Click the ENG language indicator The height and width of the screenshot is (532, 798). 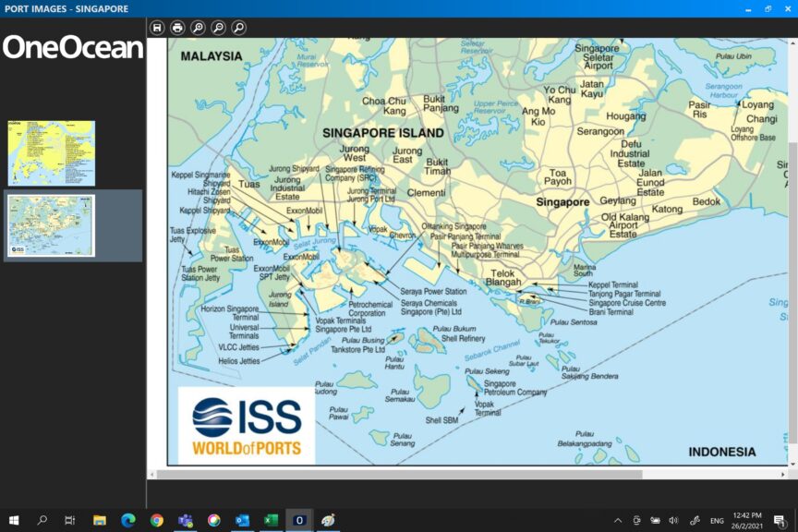tap(717, 521)
